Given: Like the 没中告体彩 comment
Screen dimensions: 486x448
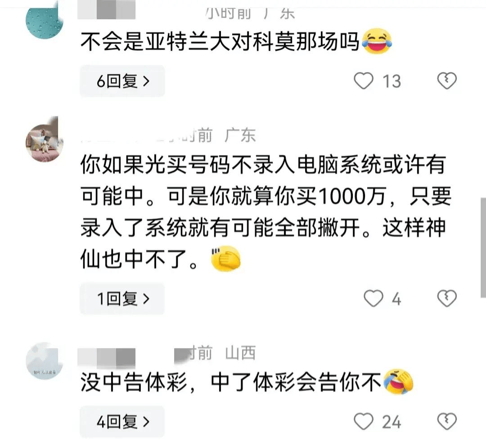Looking at the screenshot, I should [x=363, y=421].
